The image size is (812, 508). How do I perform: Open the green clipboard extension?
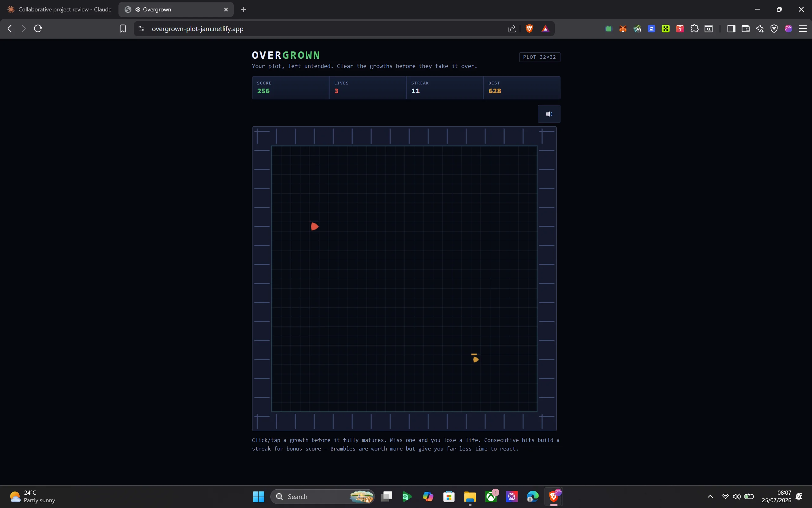click(608, 29)
